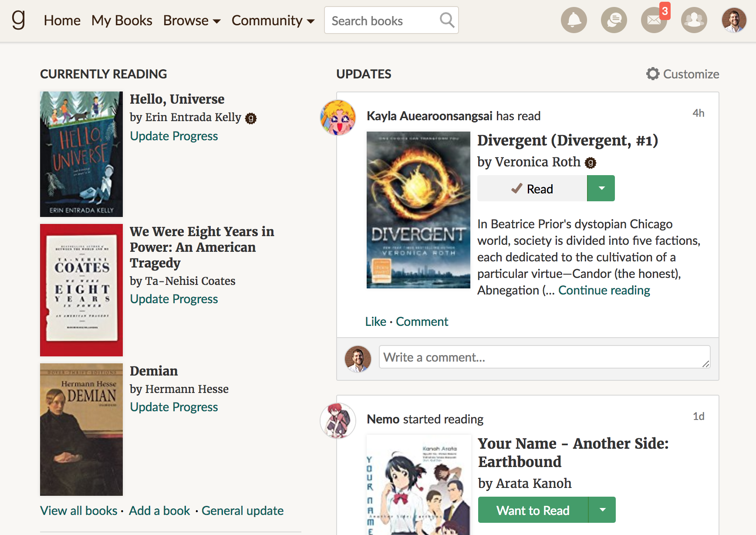Open the discussions chat bubble icon

click(614, 20)
